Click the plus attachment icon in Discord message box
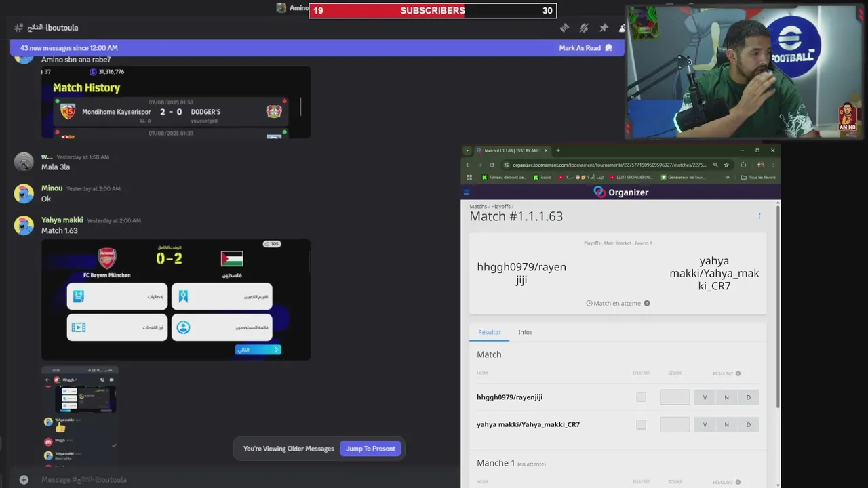Viewport: 868px width, 488px height. click(24, 479)
